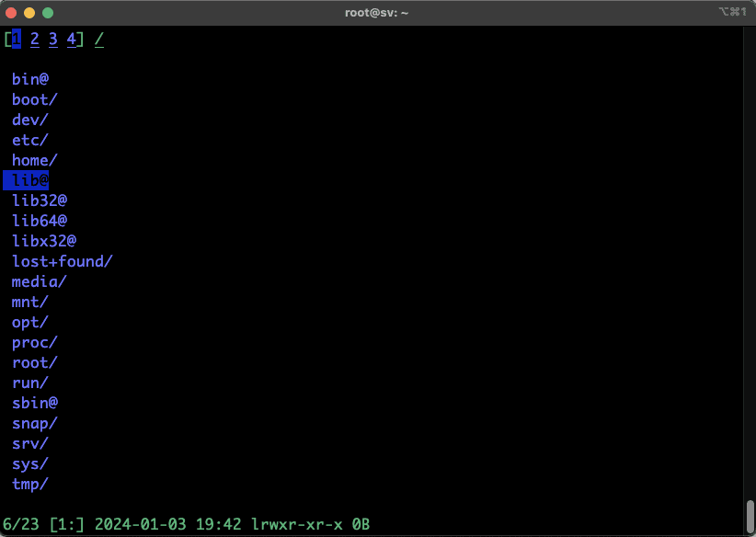Open the root/ directory
Image resolution: width=756 pixels, height=537 pixels.
(x=35, y=362)
